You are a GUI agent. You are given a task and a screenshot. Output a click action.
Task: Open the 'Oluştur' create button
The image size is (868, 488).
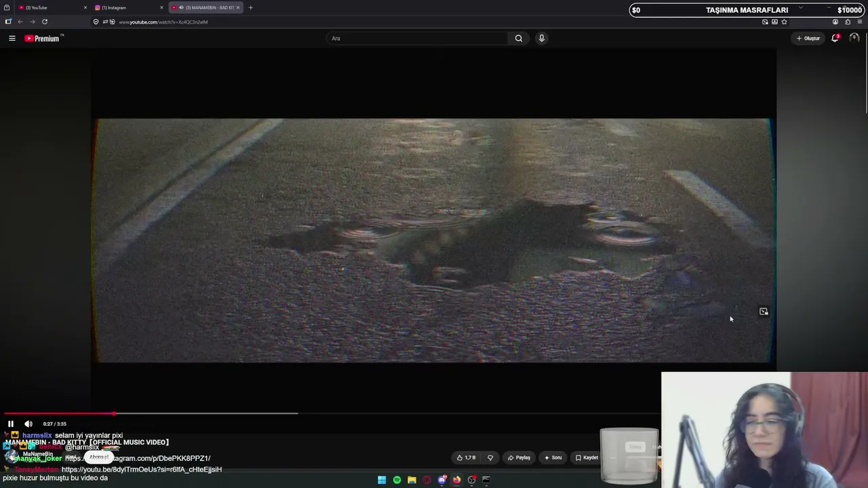coord(808,39)
